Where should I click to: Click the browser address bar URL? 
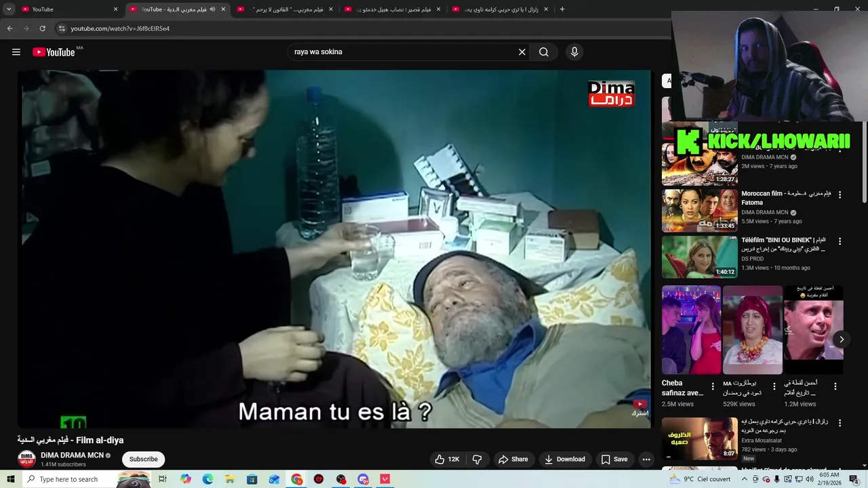click(120, 28)
